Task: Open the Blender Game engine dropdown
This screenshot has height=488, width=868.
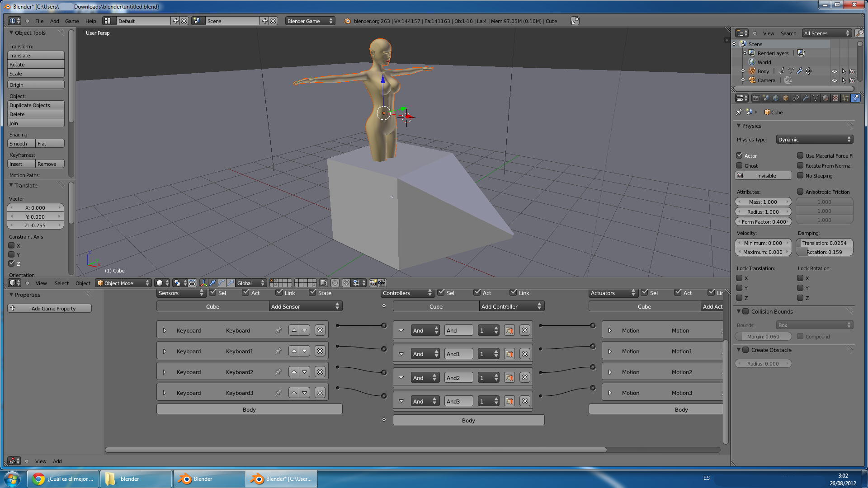Action: click(310, 21)
